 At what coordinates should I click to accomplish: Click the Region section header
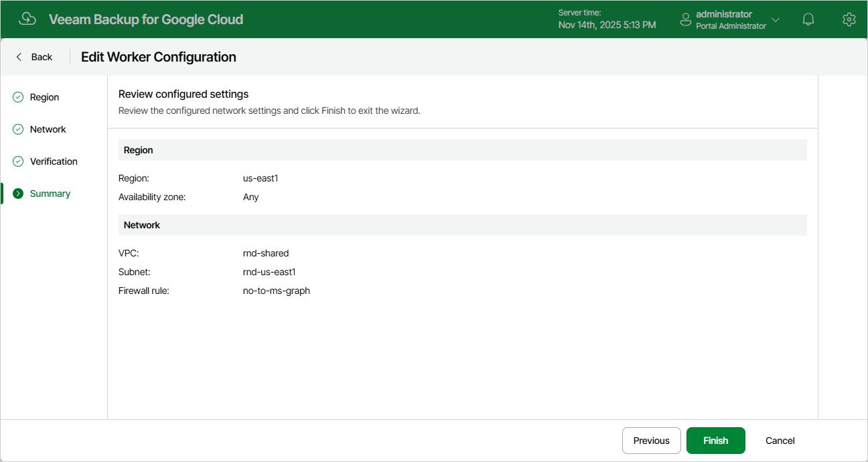(x=463, y=150)
